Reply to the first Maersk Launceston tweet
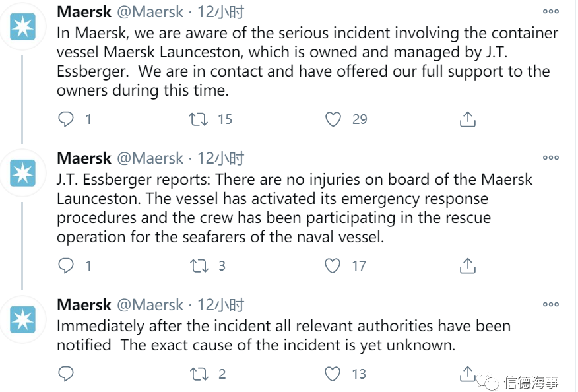The height and width of the screenshot is (392, 578). tap(66, 119)
